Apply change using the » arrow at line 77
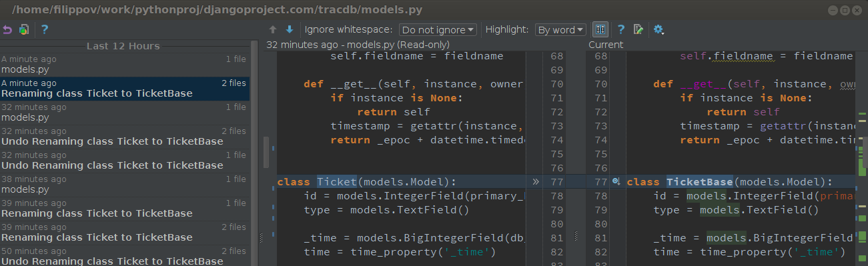868x266 pixels. [535, 181]
